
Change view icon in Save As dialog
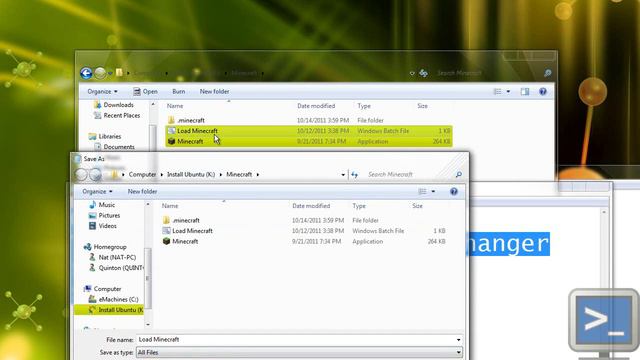[422, 191]
